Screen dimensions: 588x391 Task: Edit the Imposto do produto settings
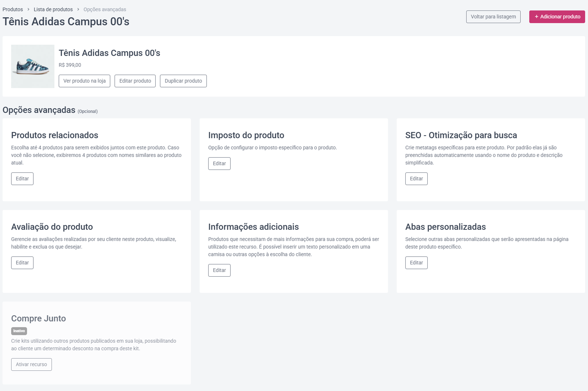[x=219, y=163]
